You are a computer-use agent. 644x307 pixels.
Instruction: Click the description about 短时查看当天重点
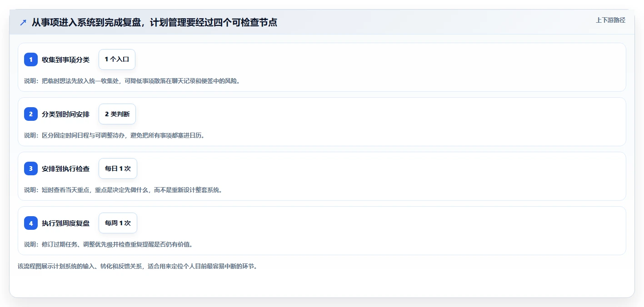[123, 190]
